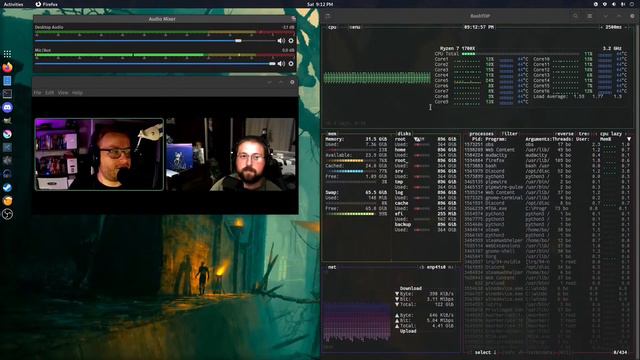Open new tab button in terminal header

(327, 16)
